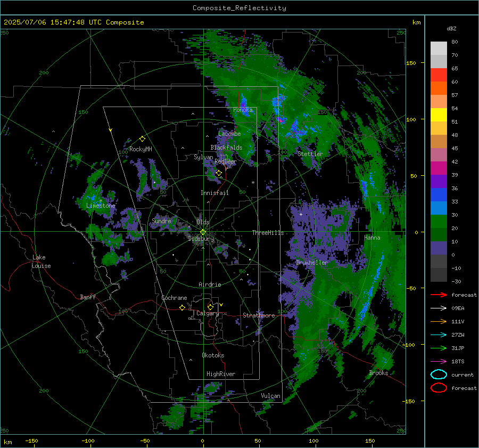Click the 09EA legend label
The image size is (479, 448).
458,308
